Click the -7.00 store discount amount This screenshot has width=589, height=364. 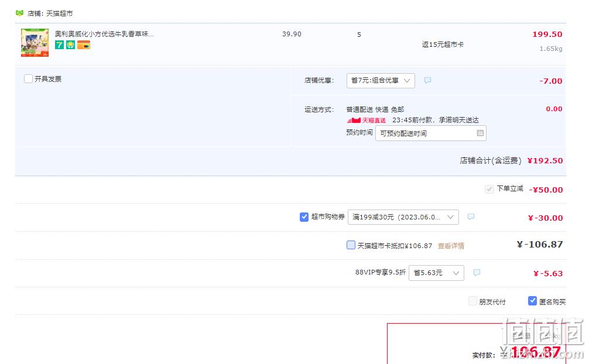coord(551,81)
